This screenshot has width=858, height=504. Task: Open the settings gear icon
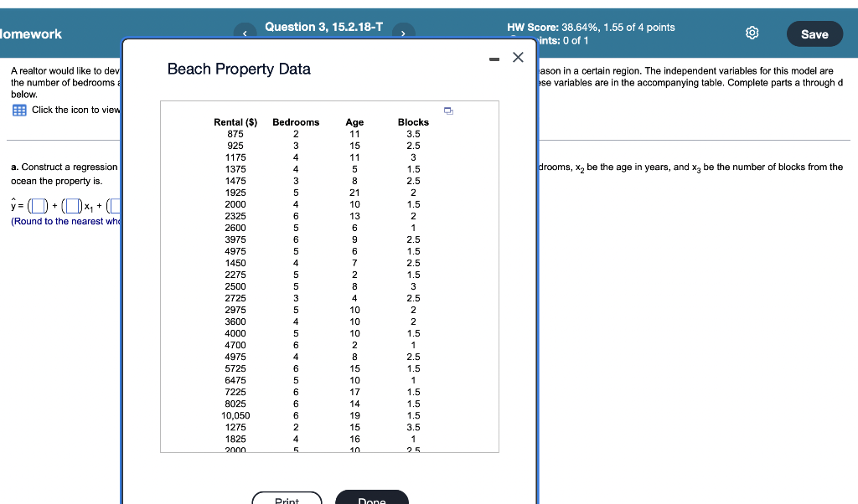pyautogui.click(x=752, y=33)
